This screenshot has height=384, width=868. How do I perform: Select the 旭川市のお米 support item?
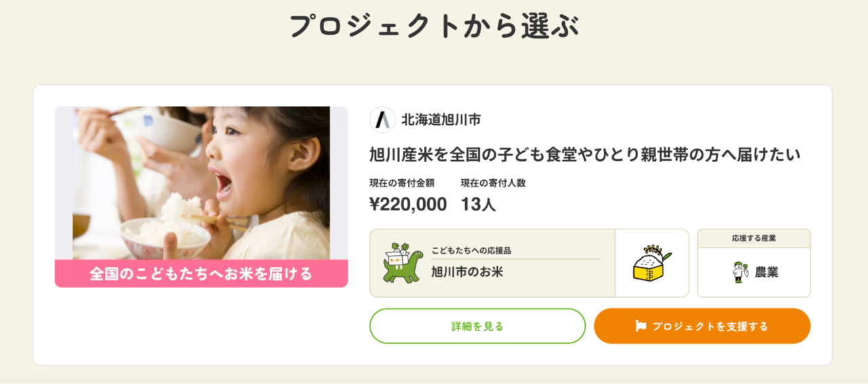(x=467, y=272)
